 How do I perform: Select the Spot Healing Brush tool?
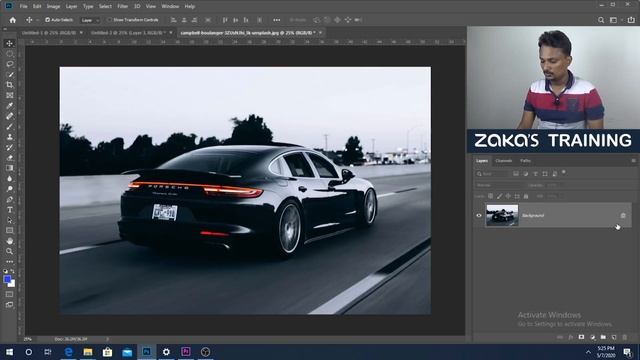[9, 116]
